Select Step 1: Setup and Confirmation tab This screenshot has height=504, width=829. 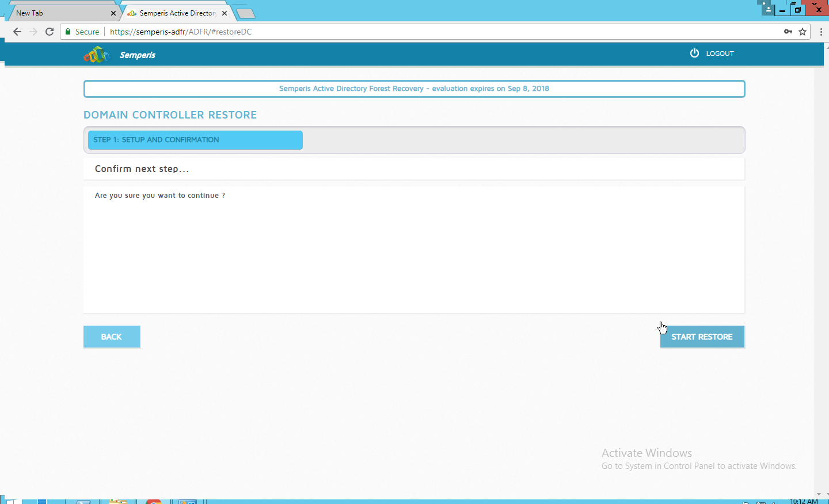tap(195, 140)
